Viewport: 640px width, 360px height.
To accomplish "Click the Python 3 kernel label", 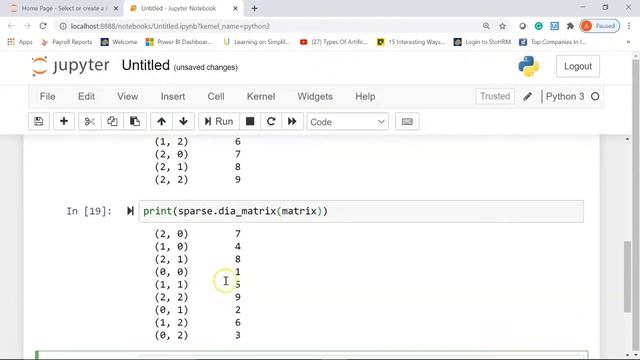I will (564, 96).
